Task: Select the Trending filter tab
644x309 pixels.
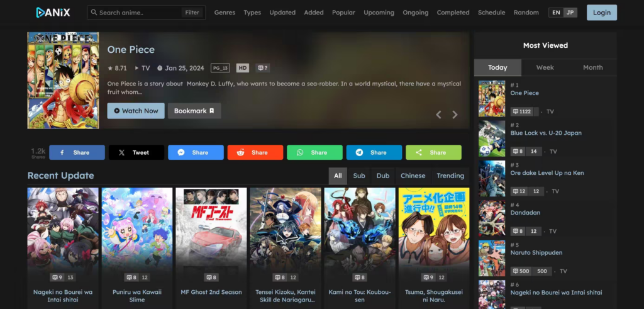Action: click(x=450, y=176)
